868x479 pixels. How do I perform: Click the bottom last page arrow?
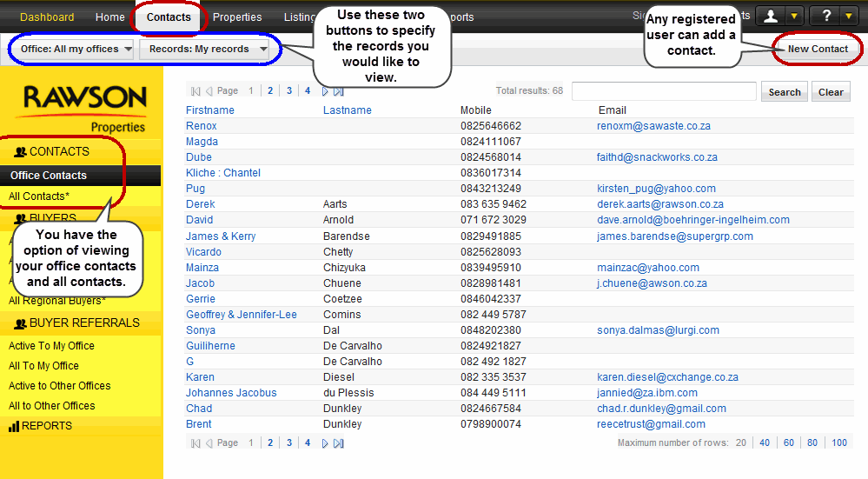click(338, 443)
